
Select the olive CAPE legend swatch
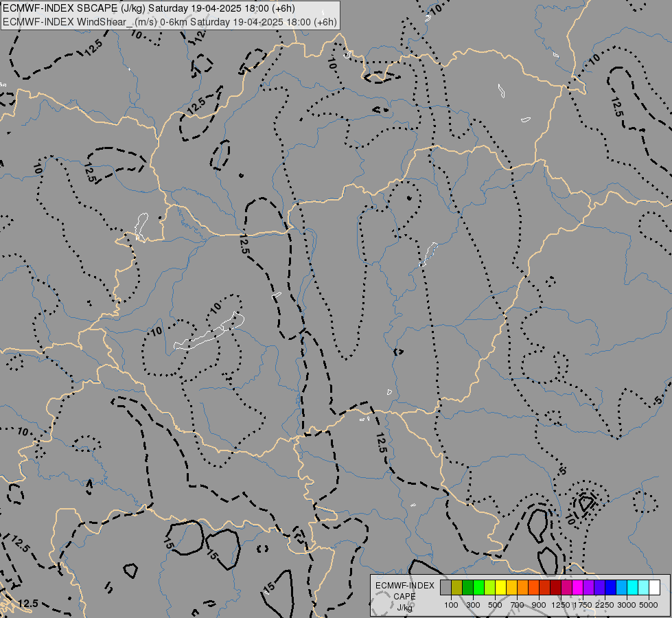pos(457,588)
